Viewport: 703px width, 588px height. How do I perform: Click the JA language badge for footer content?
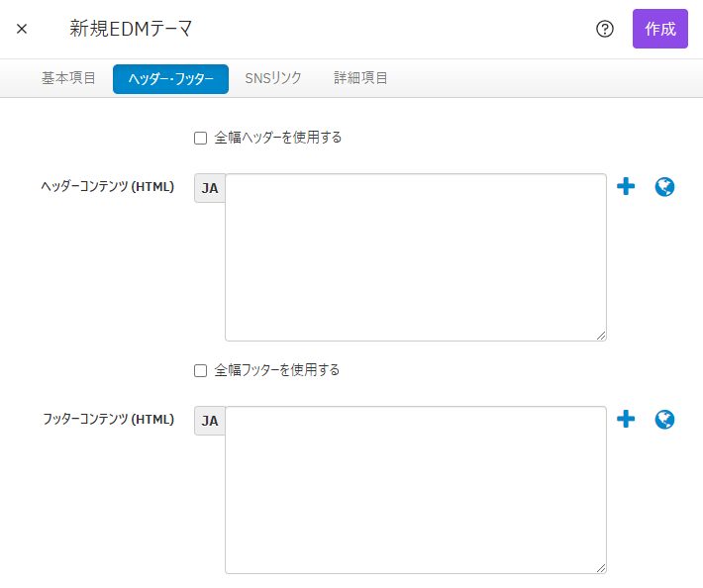pos(210,421)
